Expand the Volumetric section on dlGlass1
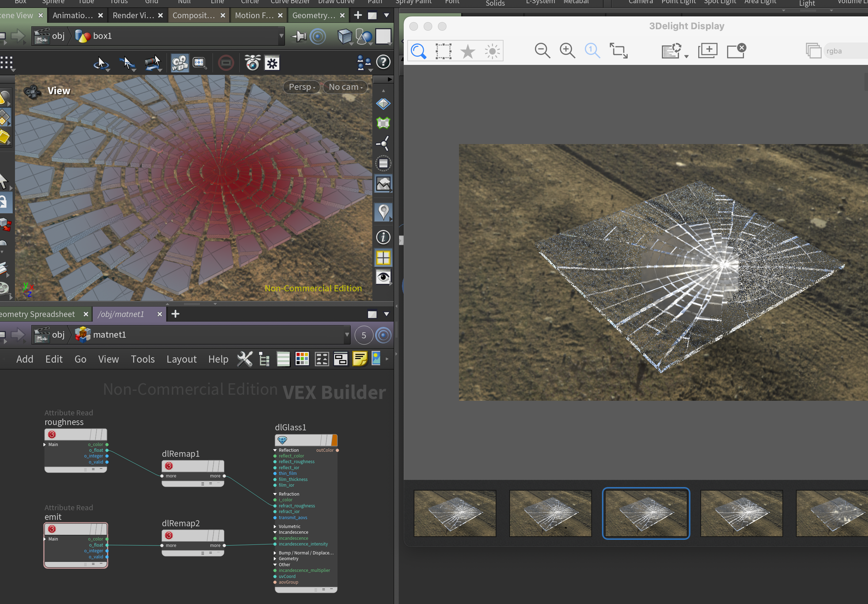This screenshot has width=868, height=604. tap(275, 526)
